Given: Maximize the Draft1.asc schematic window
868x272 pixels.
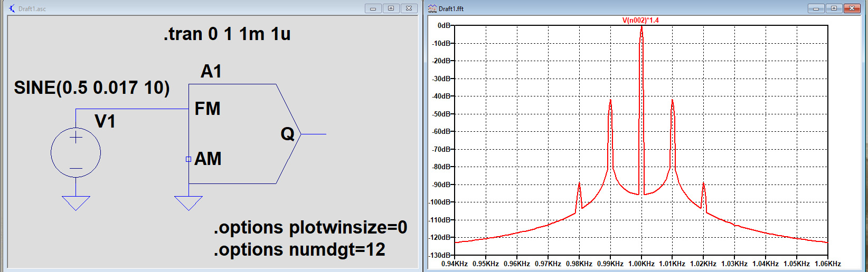Looking at the screenshot, I should point(391,8).
